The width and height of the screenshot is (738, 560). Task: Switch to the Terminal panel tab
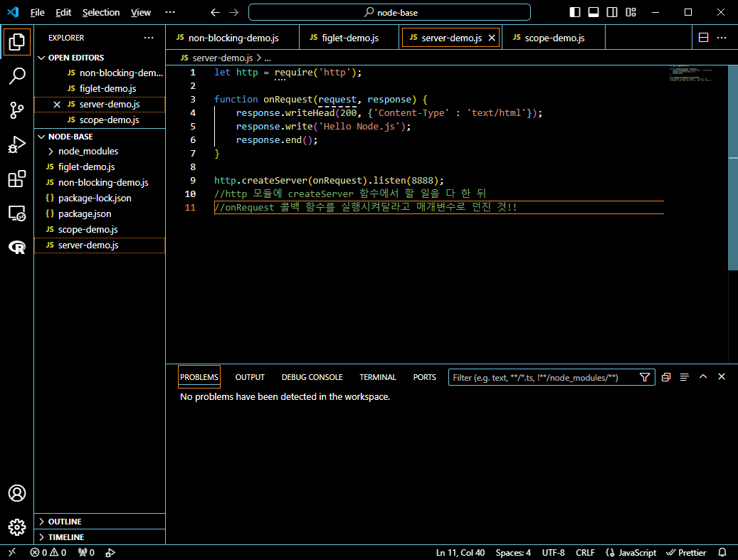(x=378, y=377)
